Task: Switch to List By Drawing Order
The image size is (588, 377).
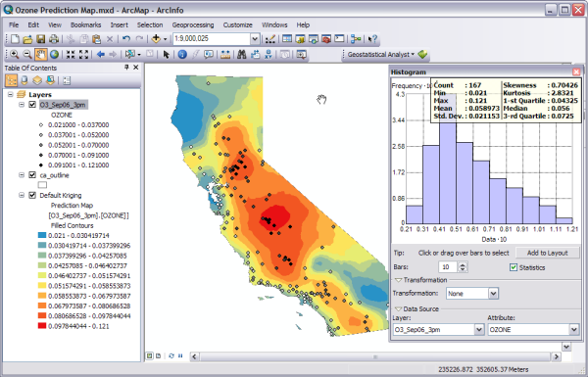Action: point(11,80)
